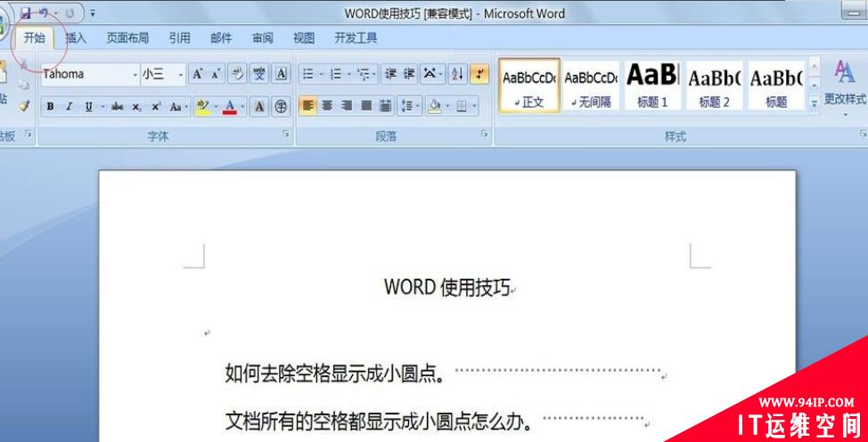
Task: Open the Styles pane dialog launcher
Action: (x=863, y=134)
